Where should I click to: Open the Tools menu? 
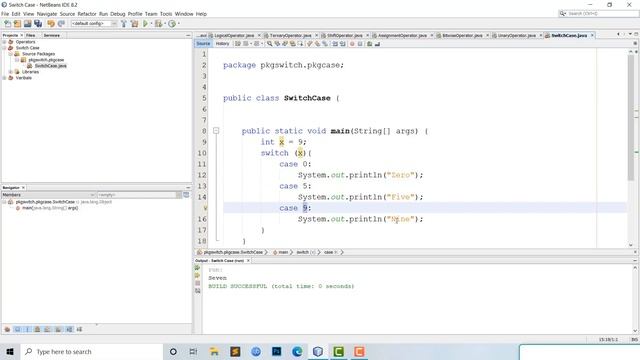coord(166,14)
